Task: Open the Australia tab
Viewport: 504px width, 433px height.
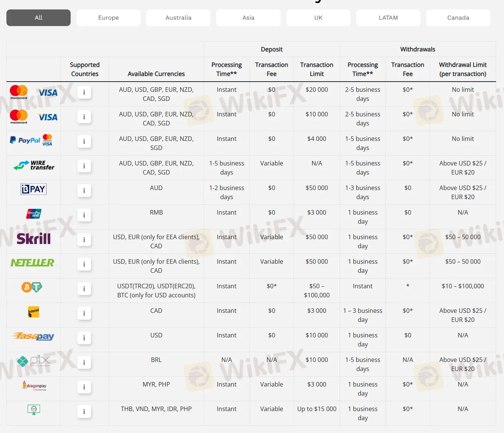Action: 178,18
